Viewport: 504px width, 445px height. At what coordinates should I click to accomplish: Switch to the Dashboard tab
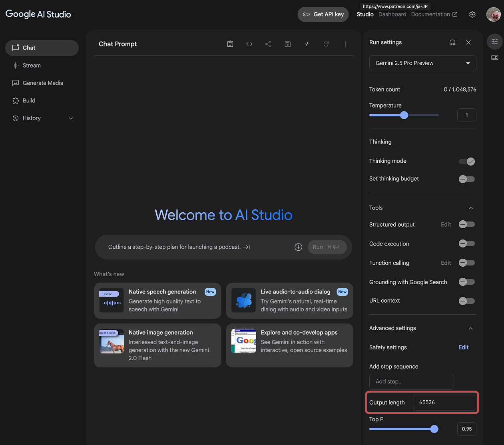tap(392, 14)
